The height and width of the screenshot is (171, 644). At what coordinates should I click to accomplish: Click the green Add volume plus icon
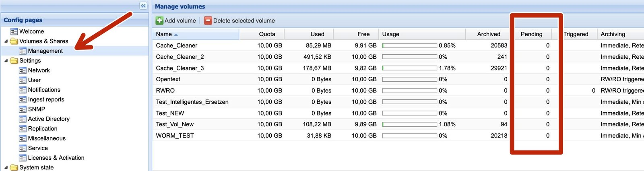click(159, 21)
